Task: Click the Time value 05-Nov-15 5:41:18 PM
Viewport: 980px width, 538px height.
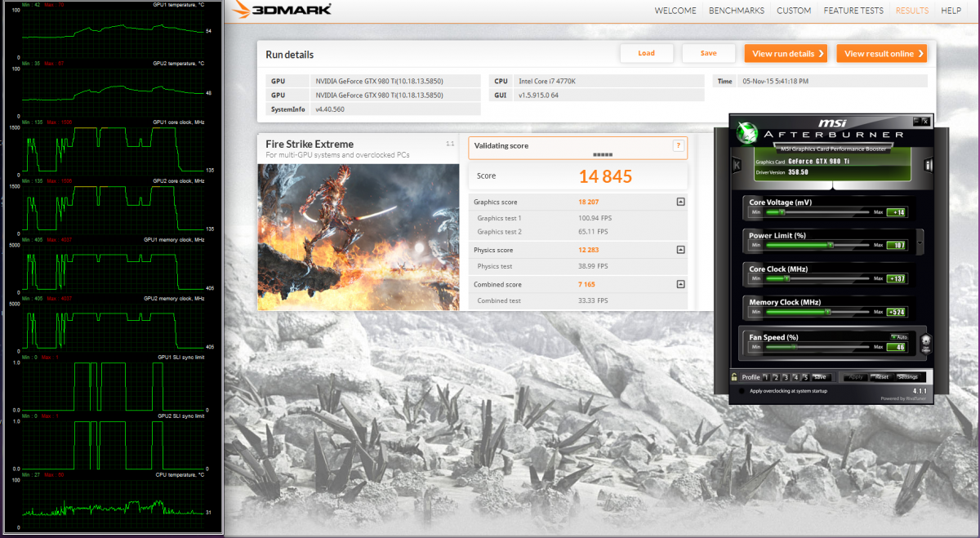Action: pyautogui.click(x=775, y=81)
